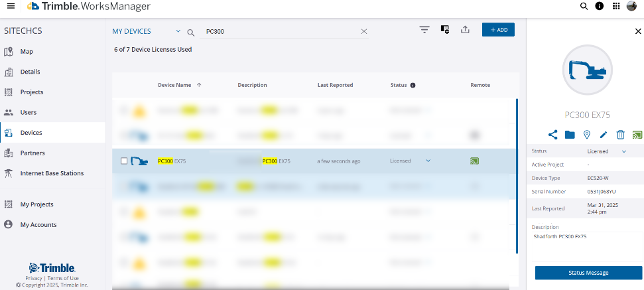Click the PC300 EX75 device name cell

click(172, 161)
